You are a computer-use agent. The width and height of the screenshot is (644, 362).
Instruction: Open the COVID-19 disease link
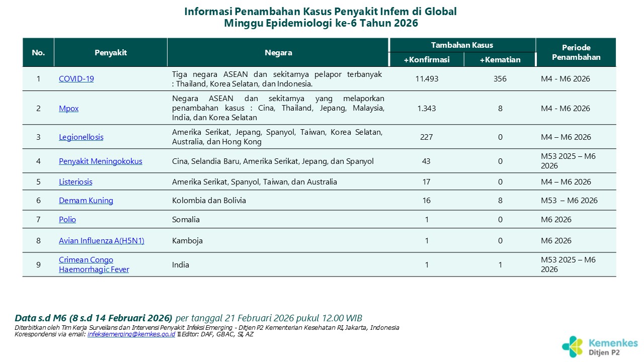pos(76,79)
